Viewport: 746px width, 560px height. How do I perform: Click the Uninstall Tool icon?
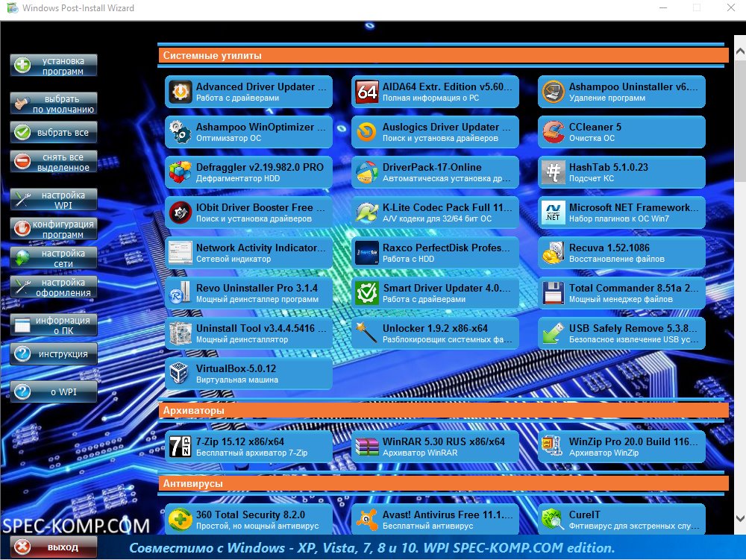pyautogui.click(x=181, y=333)
